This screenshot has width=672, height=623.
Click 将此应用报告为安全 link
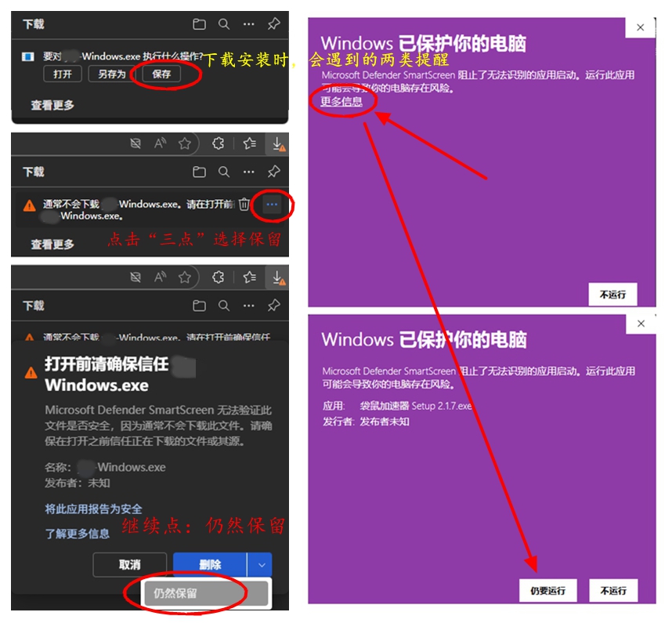click(93, 509)
